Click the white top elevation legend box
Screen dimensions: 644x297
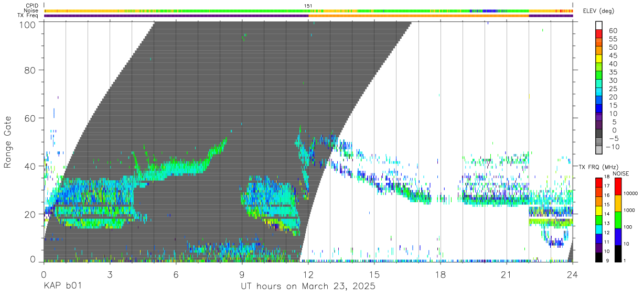(599, 26)
